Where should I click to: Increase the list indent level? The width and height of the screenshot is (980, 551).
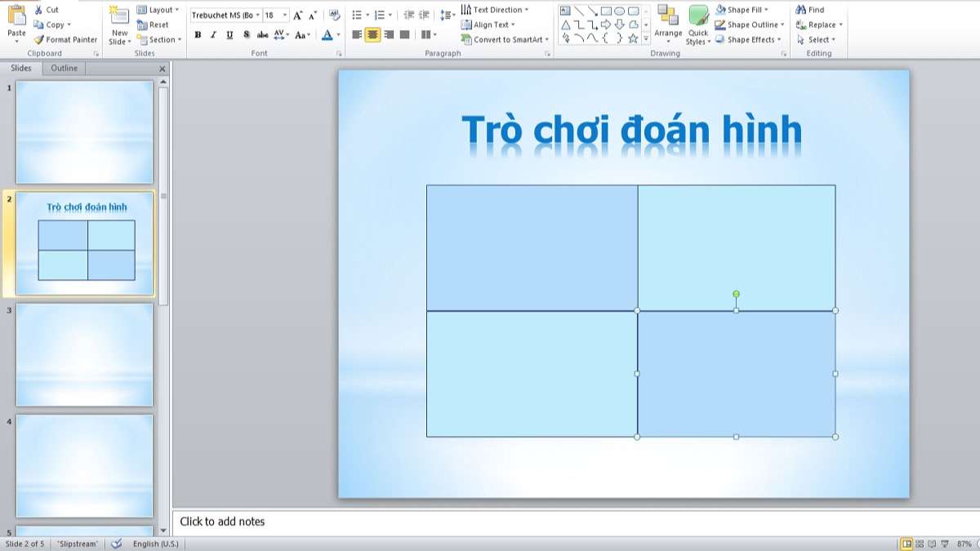[424, 15]
